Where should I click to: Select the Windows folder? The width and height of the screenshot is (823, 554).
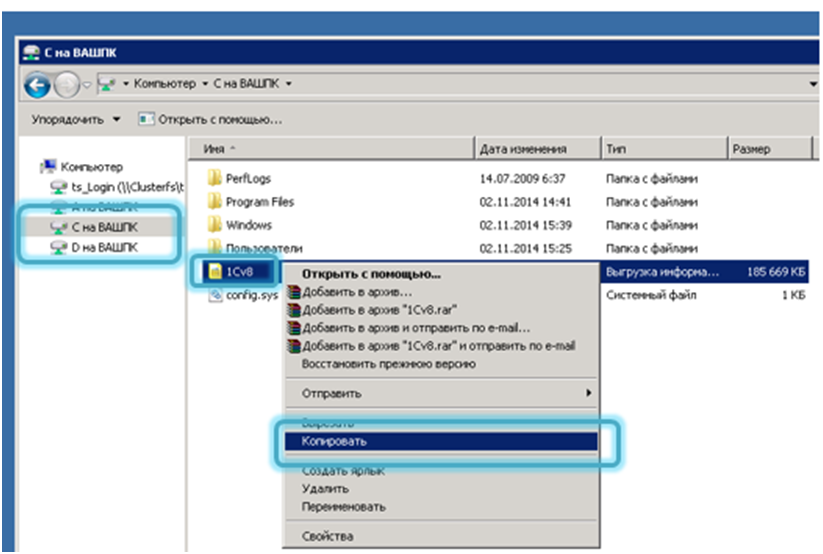(x=248, y=225)
